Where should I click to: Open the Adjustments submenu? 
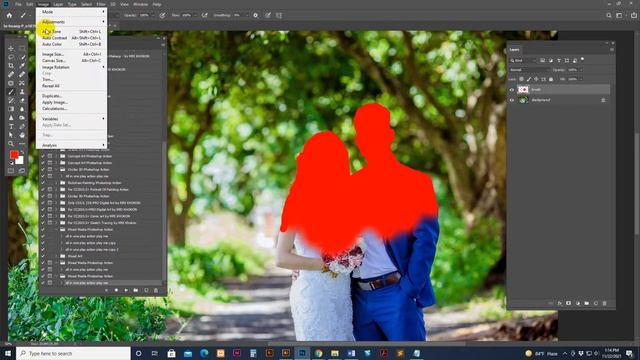tap(72, 22)
